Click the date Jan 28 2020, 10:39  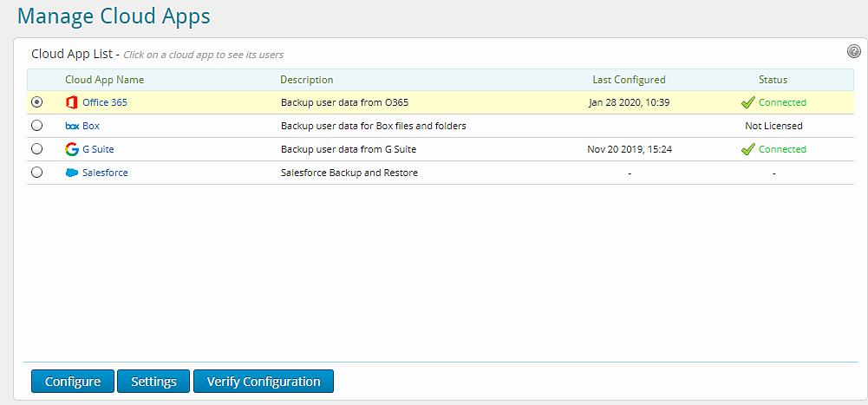click(x=630, y=102)
